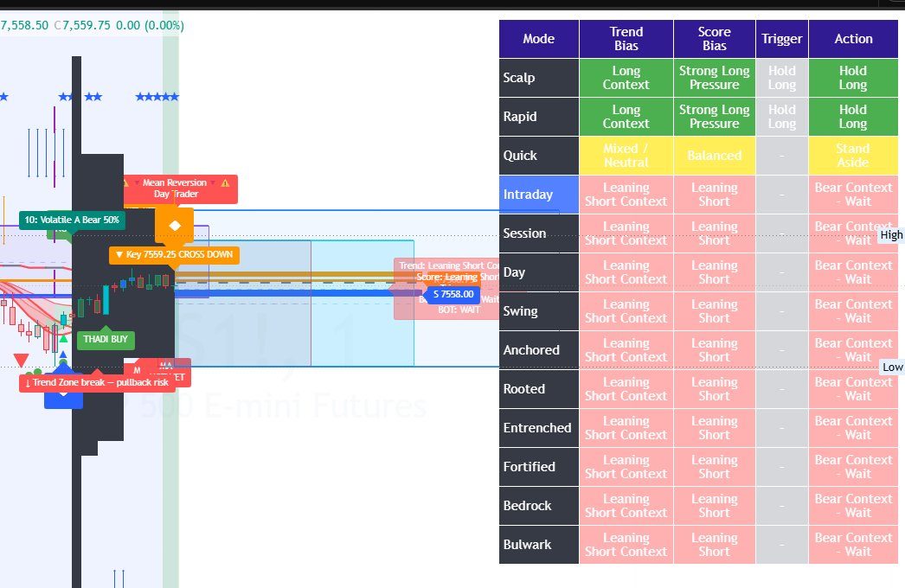905x588 pixels.
Task: Select the '10: Volatile A Bear 50%' label
Action: 72,220
